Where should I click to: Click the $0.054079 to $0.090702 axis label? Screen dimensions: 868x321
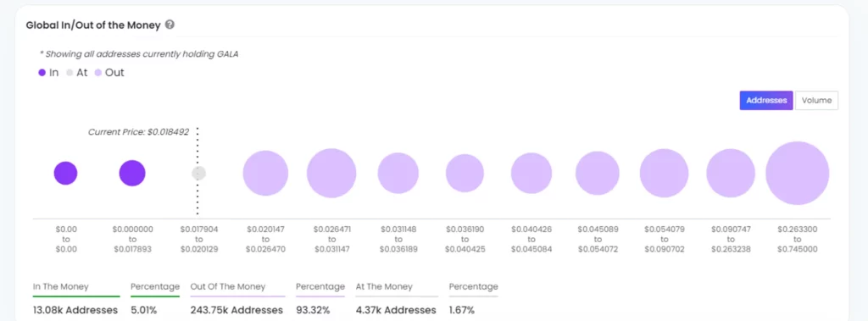(665, 239)
